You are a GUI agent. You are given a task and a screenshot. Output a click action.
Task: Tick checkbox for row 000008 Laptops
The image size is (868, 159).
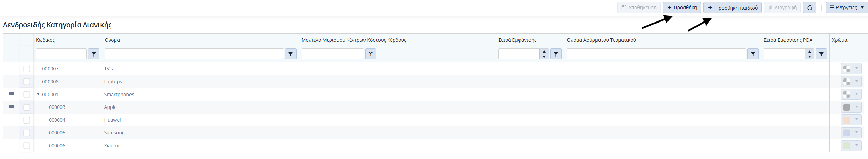click(x=27, y=82)
